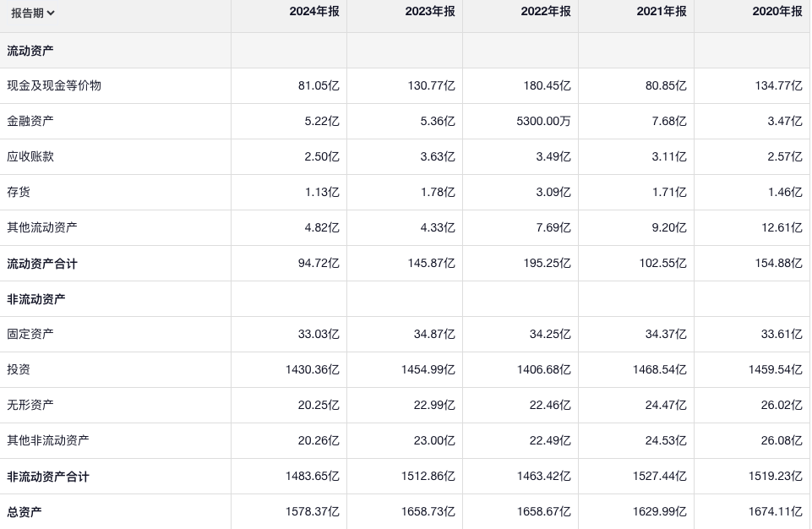Select the 1578.37亿 total assets cell

coord(312,511)
